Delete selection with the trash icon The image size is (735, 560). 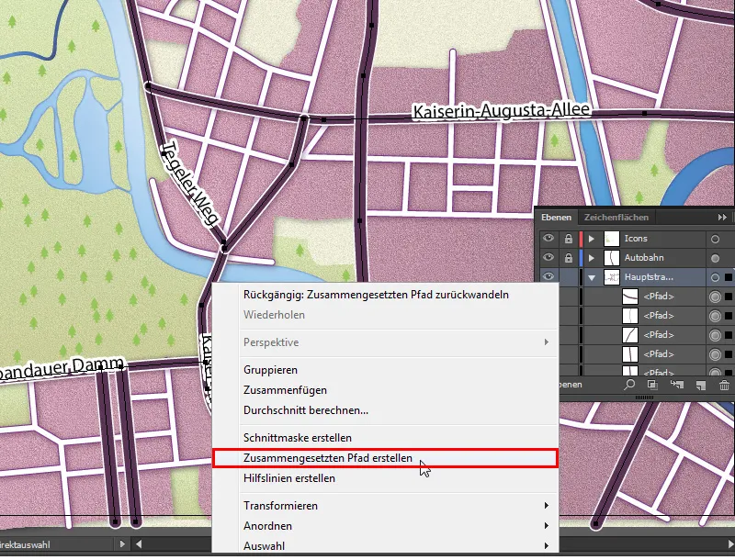pos(724,386)
